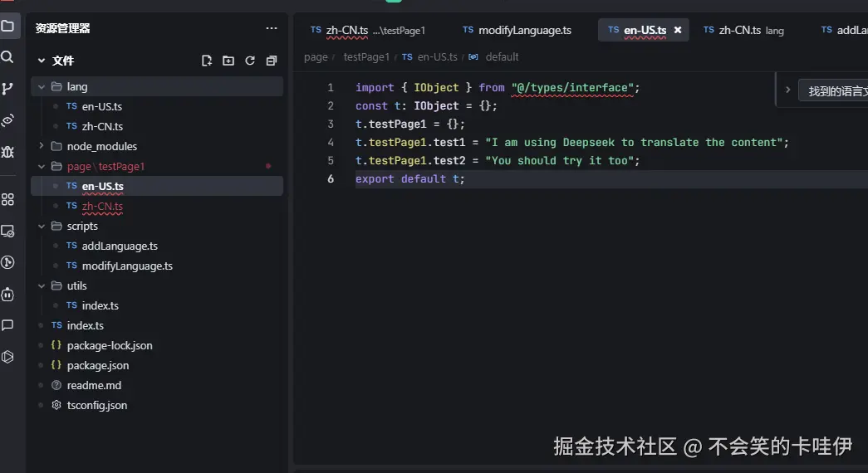Select the active en-US.ts tab

[643, 30]
